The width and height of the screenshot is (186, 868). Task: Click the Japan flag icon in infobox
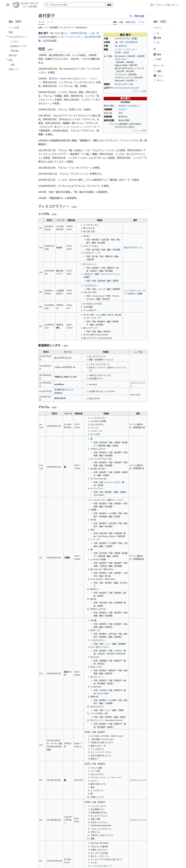(116, 42)
